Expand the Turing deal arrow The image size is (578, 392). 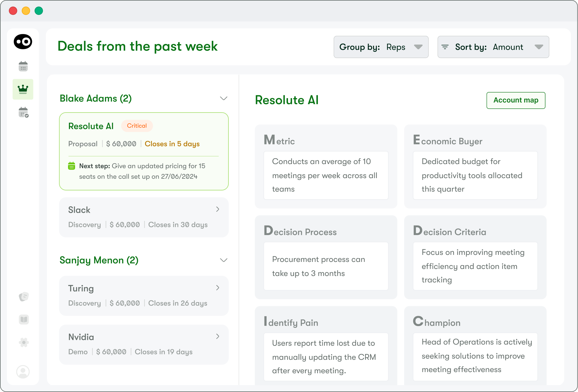tap(218, 288)
